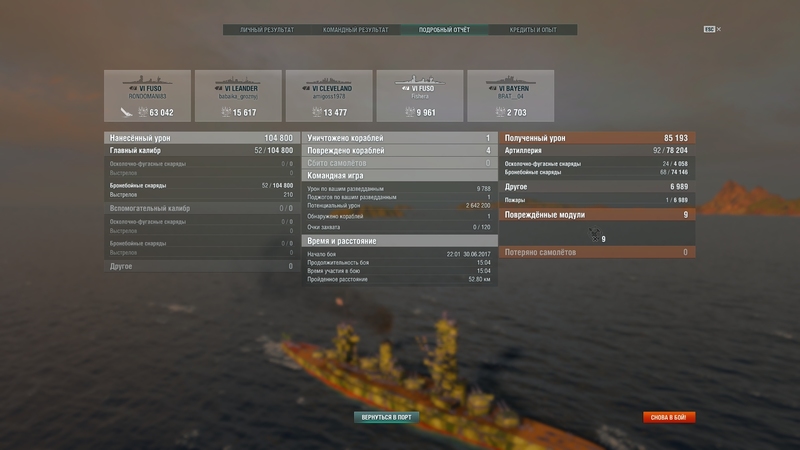Expand the Вспомогательный калибр section header
Viewport: 800px width, 450px height.
[x=202, y=208]
